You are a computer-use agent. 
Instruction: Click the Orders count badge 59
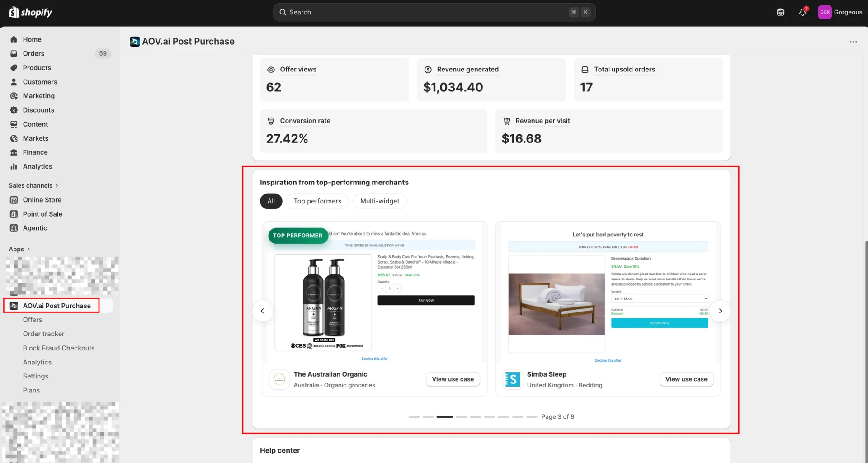click(x=103, y=53)
